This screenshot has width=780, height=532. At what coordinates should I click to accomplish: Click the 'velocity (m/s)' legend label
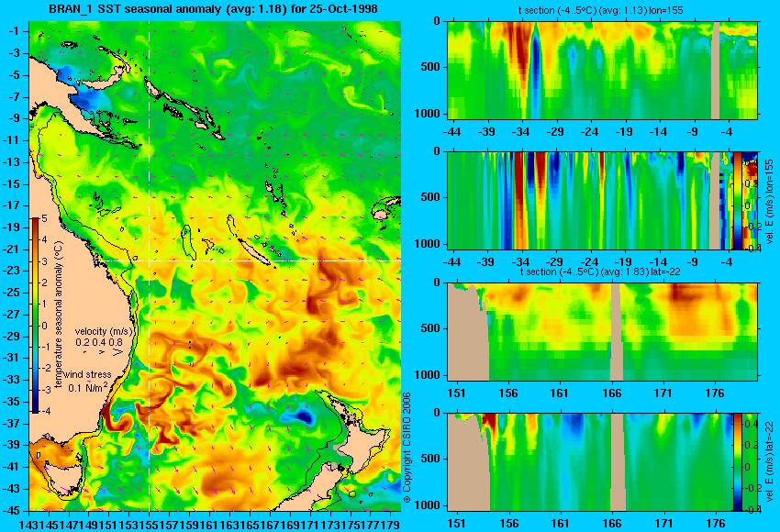pyautogui.click(x=104, y=331)
